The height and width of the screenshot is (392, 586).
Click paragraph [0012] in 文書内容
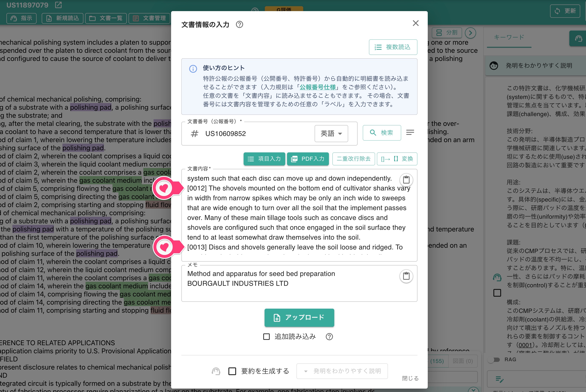tap(299, 213)
